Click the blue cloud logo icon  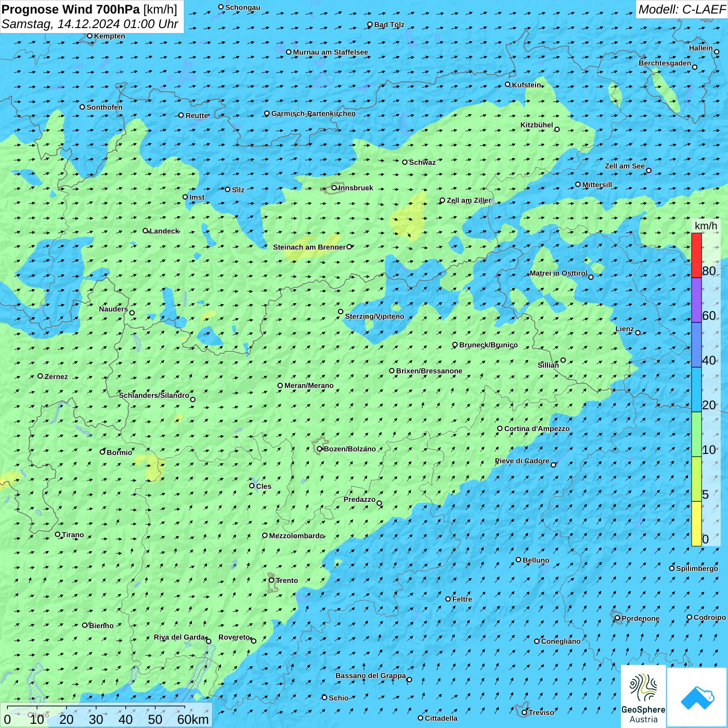pyautogui.click(x=697, y=697)
